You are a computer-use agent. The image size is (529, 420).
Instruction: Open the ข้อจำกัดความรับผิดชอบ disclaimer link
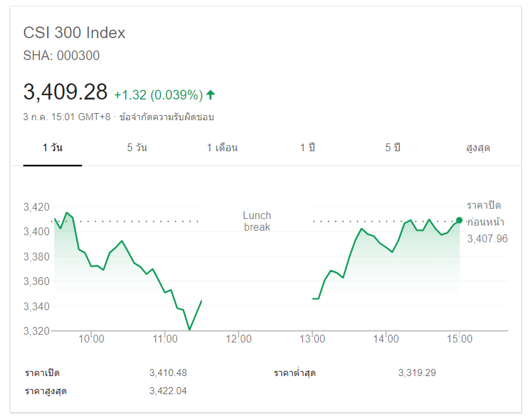tap(166, 117)
